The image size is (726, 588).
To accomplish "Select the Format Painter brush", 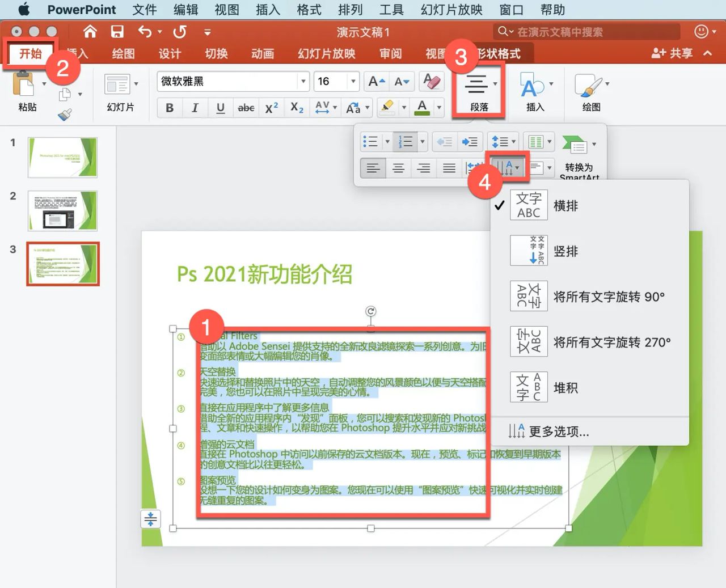I will tap(65, 115).
